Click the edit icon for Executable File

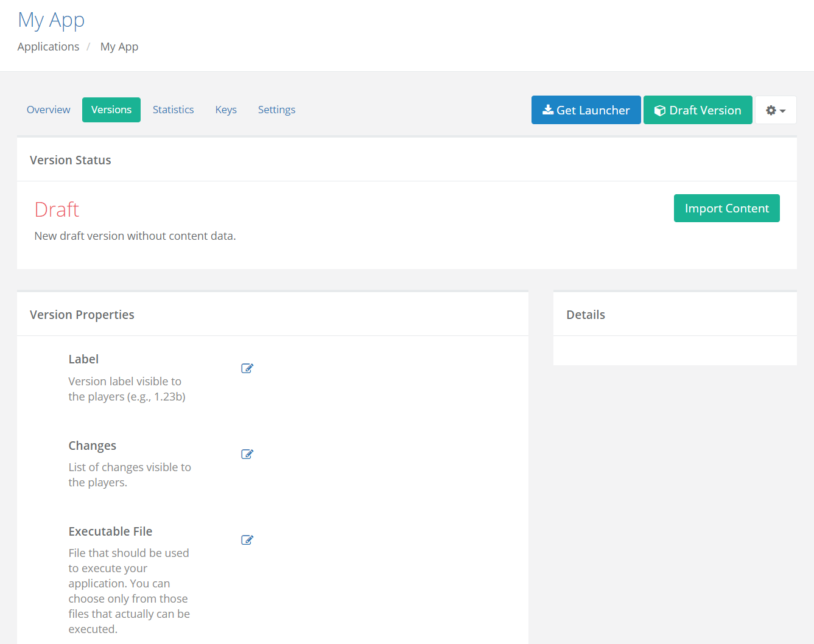(247, 540)
